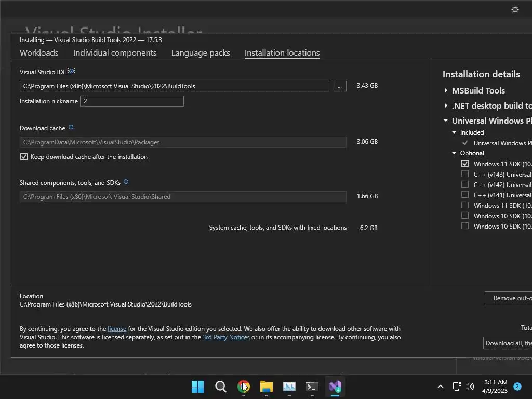Click the Location path text at bottom
Image resolution: width=532 pixels, height=399 pixels.
pyautogui.click(x=105, y=304)
